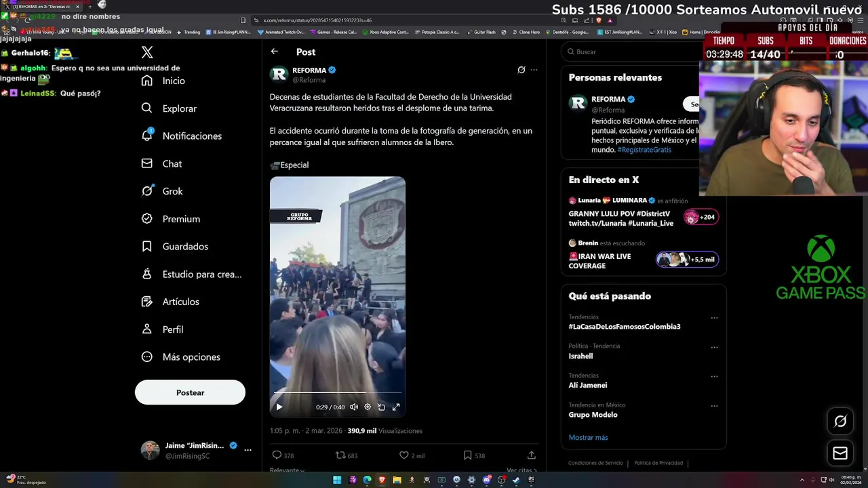Play the video
Screen dimensions: 868x488
pos(279,407)
